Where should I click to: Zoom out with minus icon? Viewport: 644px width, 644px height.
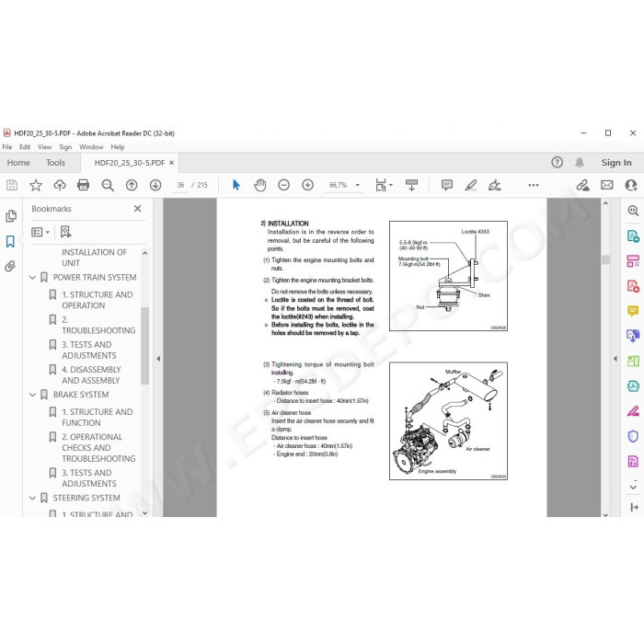(283, 185)
